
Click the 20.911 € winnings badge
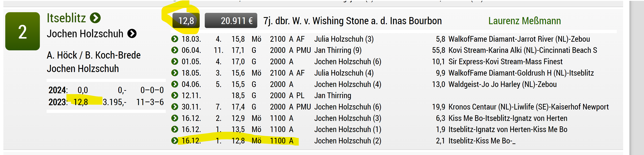point(231,20)
